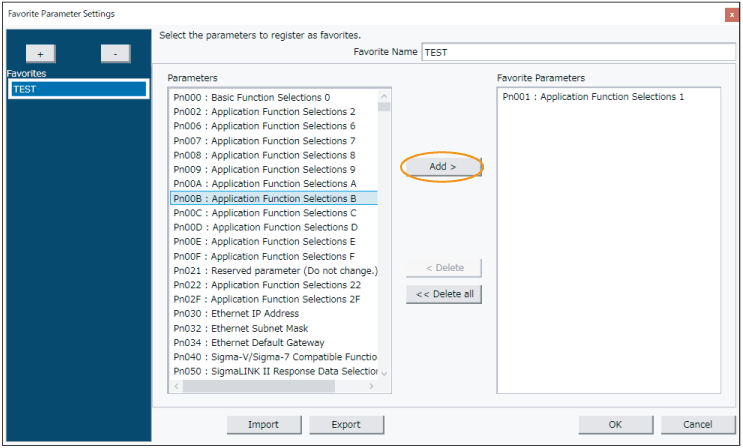Screen dimensions: 743x448
Task: Cancel the favorite settings dialog
Action: click(x=697, y=424)
